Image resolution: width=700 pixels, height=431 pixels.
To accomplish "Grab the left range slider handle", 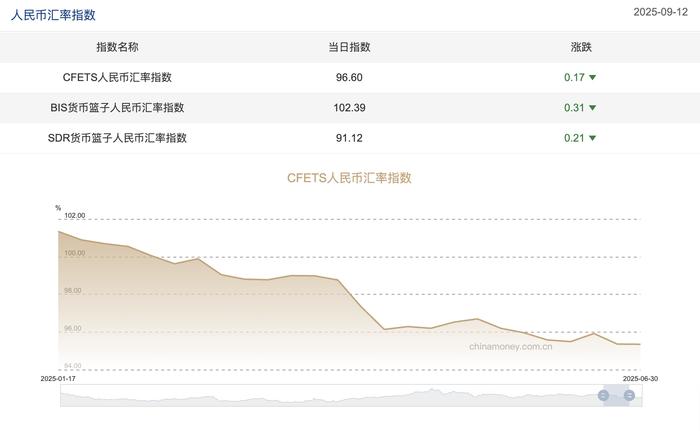I will coord(603,395).
